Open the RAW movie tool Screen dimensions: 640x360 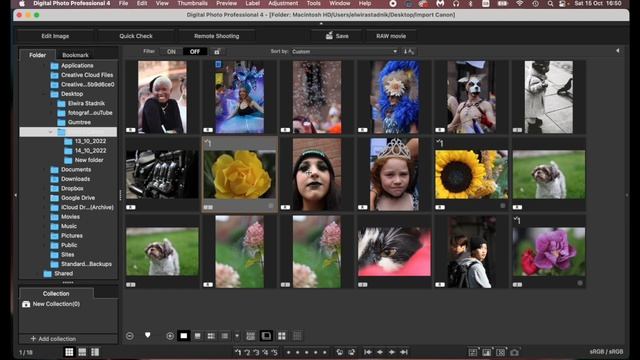[x=391, y=36]
